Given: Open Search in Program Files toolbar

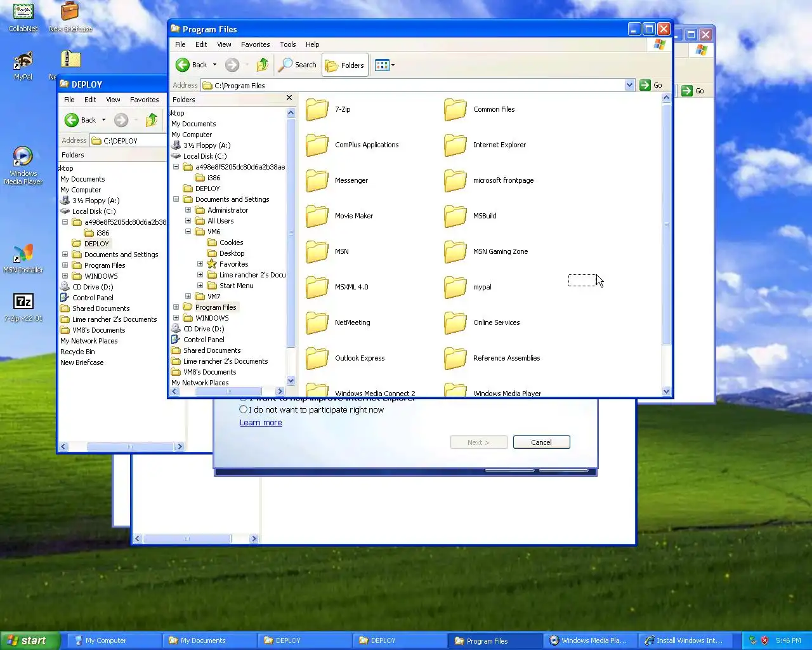Looking at the screenshot, I should (x=298, y=65).
